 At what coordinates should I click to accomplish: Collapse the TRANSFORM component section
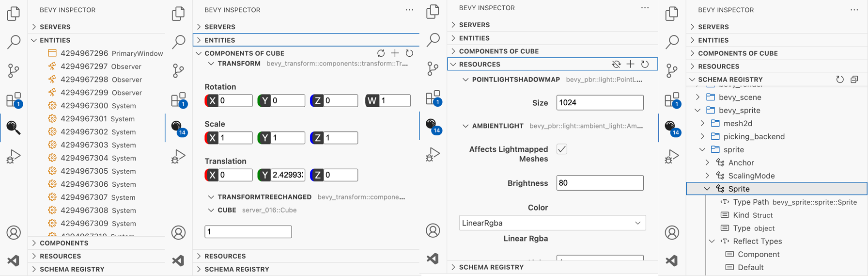[211, 64]
